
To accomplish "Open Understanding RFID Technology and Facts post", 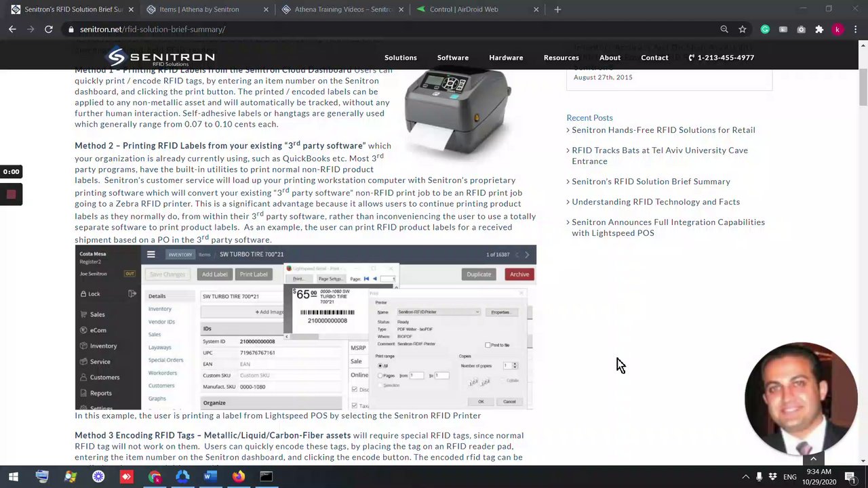I will [656, 202].
